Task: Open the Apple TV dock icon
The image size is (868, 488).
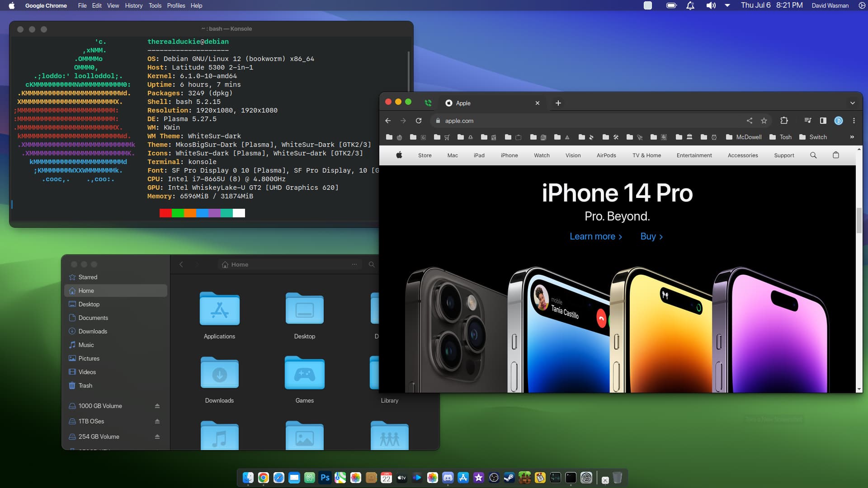Action: click(402, 478)
